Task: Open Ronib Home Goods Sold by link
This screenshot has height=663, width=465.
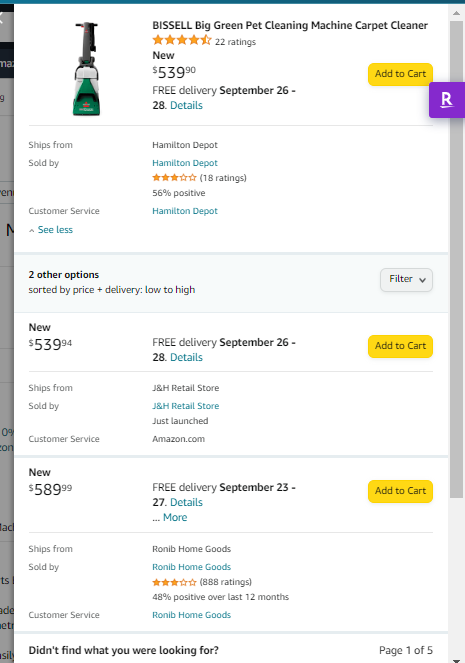Action: (x=191, y=567)
